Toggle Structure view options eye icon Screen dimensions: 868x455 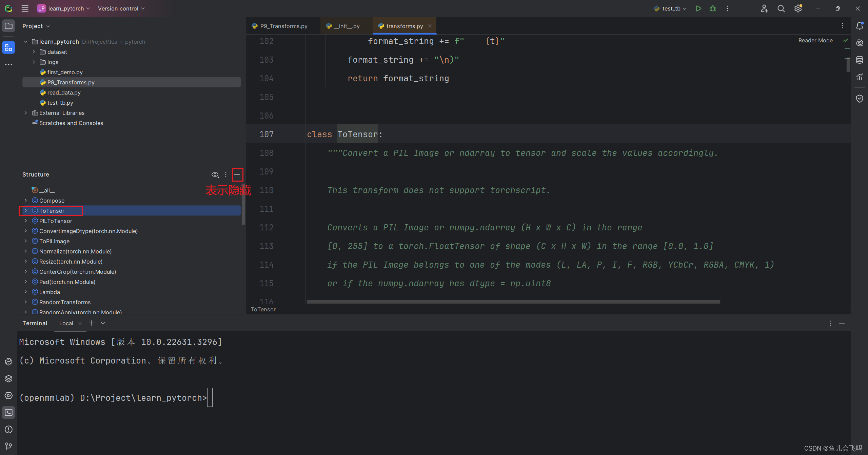point(215,174)
